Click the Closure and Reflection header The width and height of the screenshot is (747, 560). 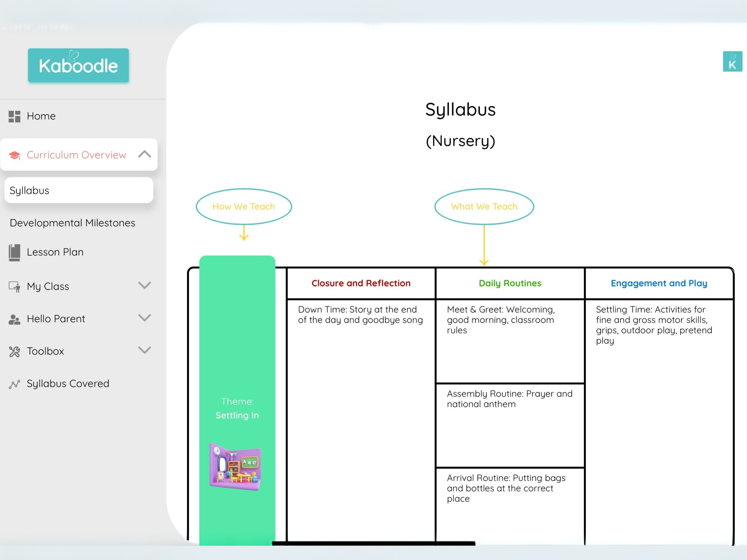[361, 283]
